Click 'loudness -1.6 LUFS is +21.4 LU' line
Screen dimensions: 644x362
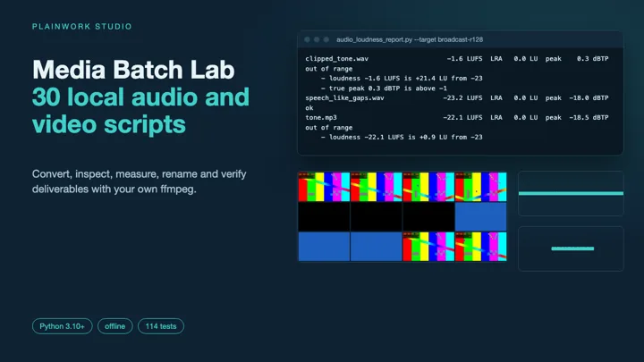402,79
